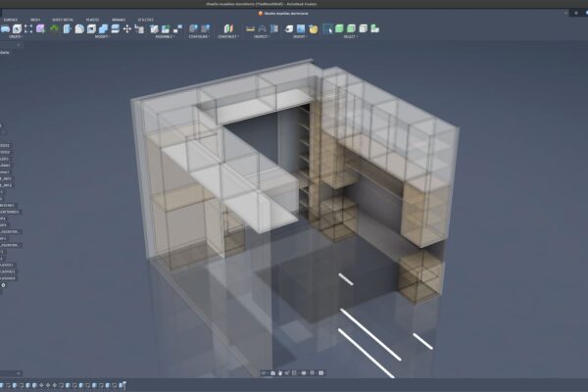
Task: Select the Press Pull tool icon
Action: click(67, 28)
